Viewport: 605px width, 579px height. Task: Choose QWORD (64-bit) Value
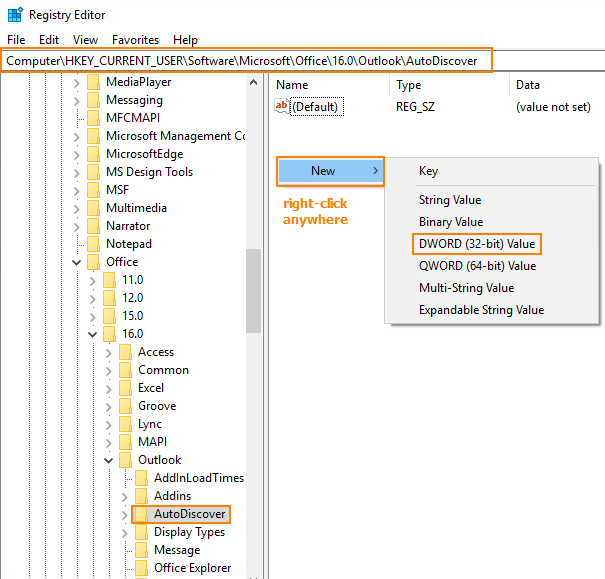coord(478,266)
